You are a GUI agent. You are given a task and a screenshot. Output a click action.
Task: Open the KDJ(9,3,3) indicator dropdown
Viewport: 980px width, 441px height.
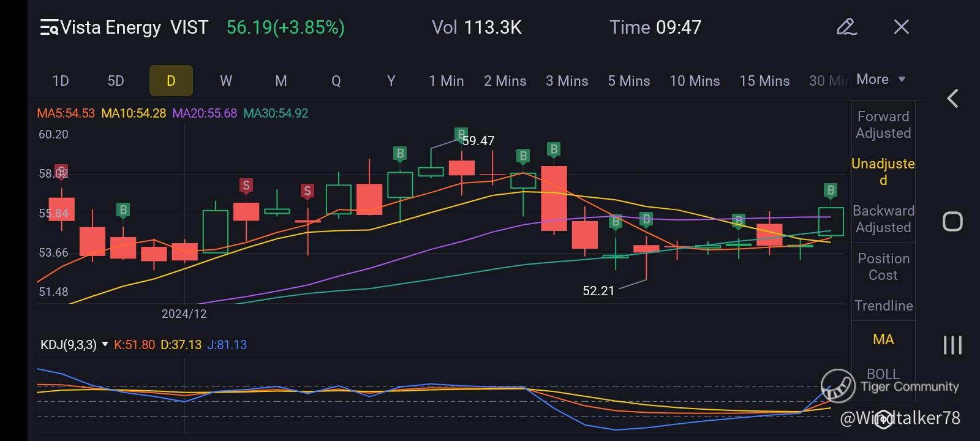(74, 345)
